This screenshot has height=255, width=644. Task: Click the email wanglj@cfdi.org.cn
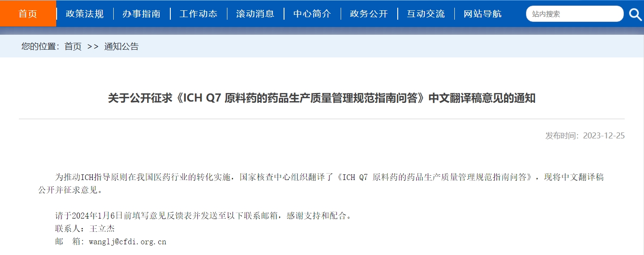(x=127, y=242)
